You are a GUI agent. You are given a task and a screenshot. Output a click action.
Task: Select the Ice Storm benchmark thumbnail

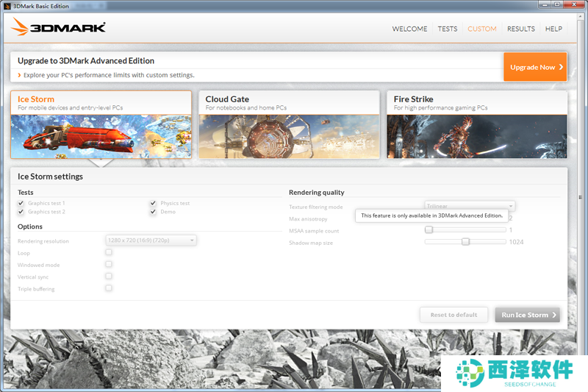coord(101,136)
